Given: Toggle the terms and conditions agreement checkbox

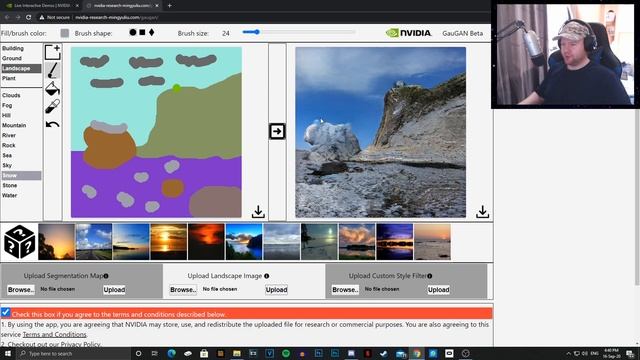Looking at the screenshot, I should pyautogui.click(x=5, y=313).
